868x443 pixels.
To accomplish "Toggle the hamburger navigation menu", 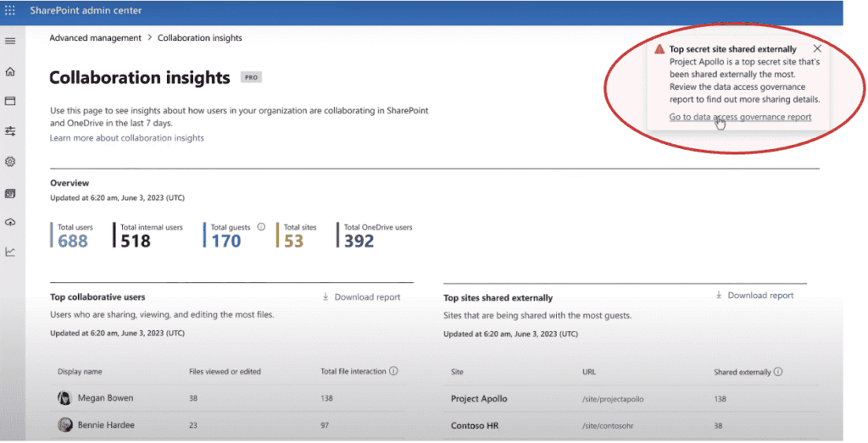I will (x=10, y=41).
